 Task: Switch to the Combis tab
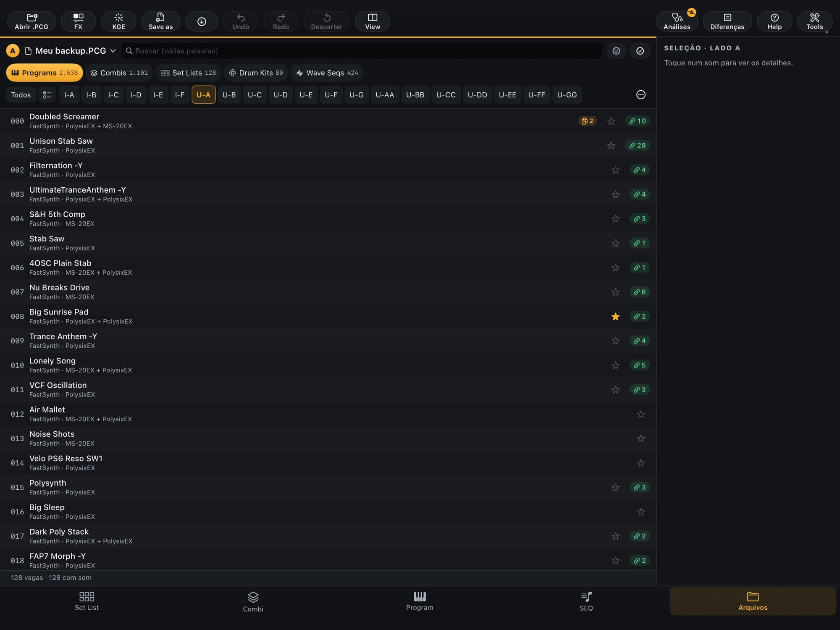[119, 73]
